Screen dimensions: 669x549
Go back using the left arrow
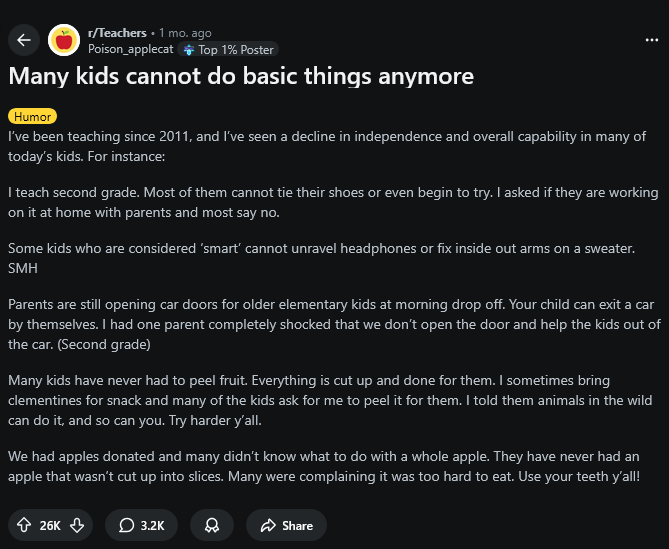tap(24, 40)
